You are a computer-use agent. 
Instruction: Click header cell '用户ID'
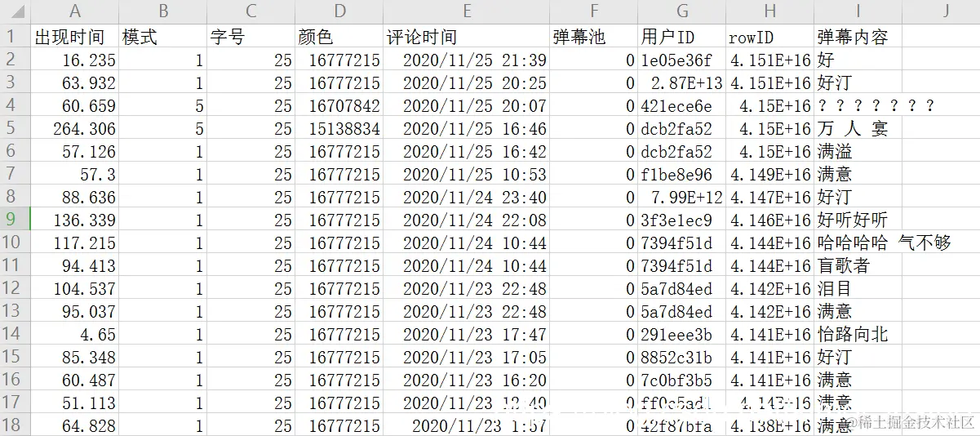coord(682,37)
